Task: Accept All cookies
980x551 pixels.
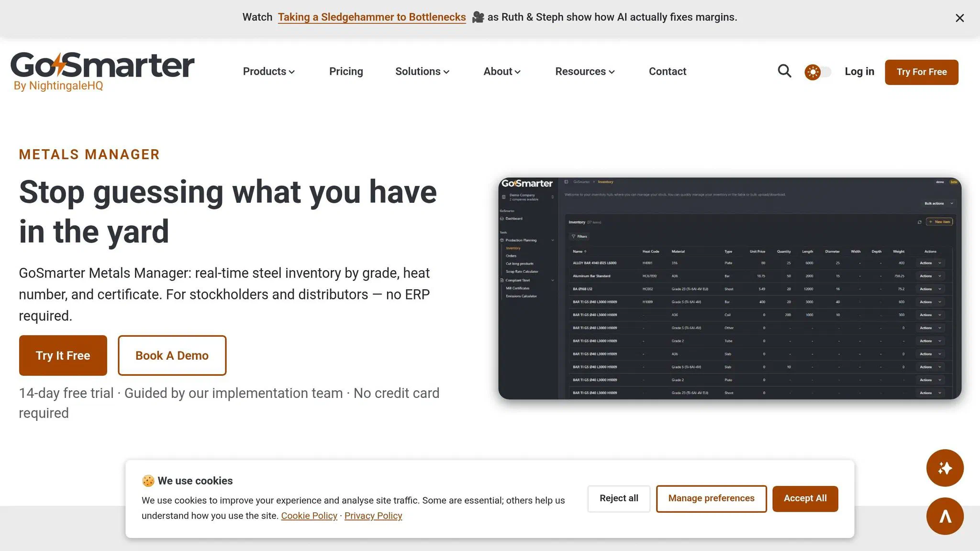Action: pyautogui.click(x=805, y=498)
